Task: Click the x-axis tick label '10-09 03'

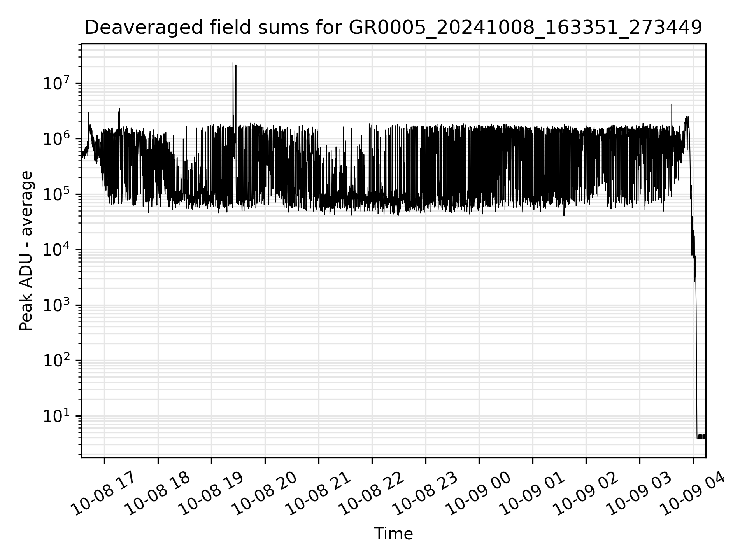Action: [640, 493]
